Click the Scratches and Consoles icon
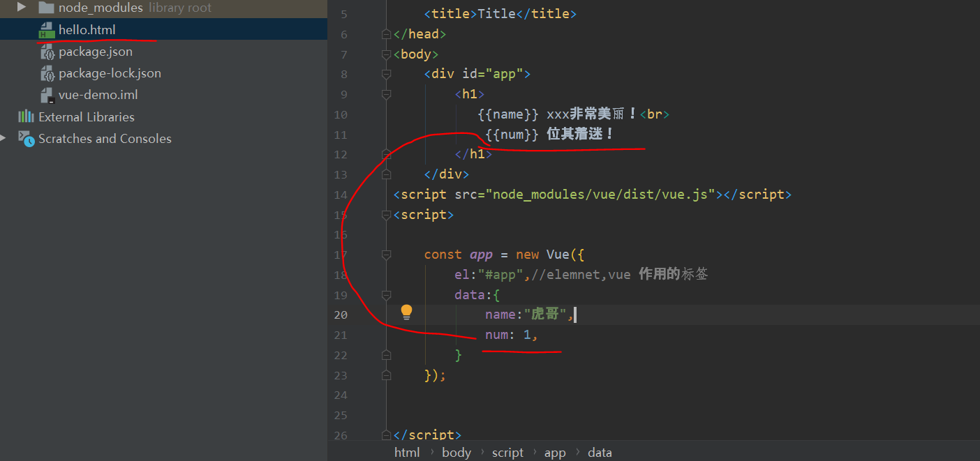Image resolution: width=980 pixels, height=461 pixels. (26, 138)
